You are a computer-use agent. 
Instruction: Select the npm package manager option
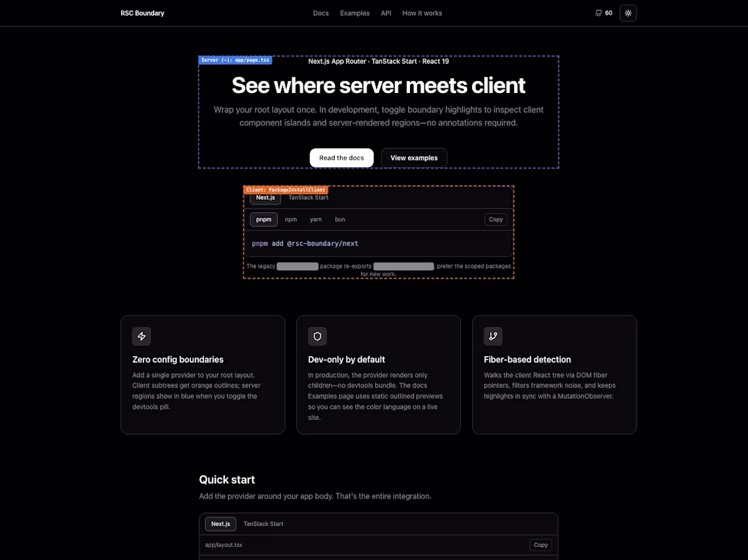(291, 219)
